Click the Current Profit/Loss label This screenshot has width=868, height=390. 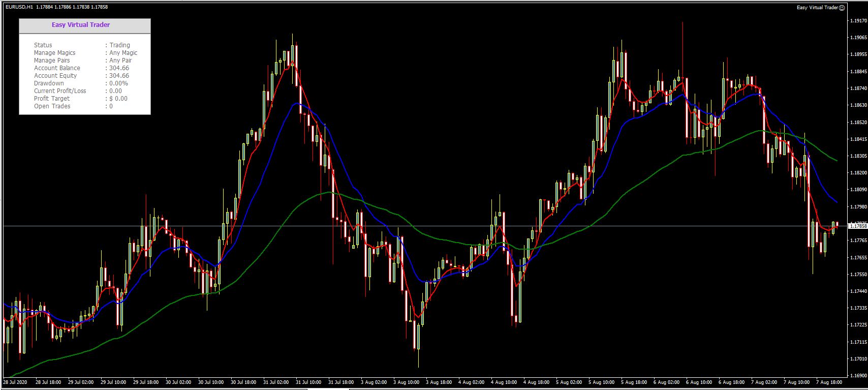coord(60,91)
